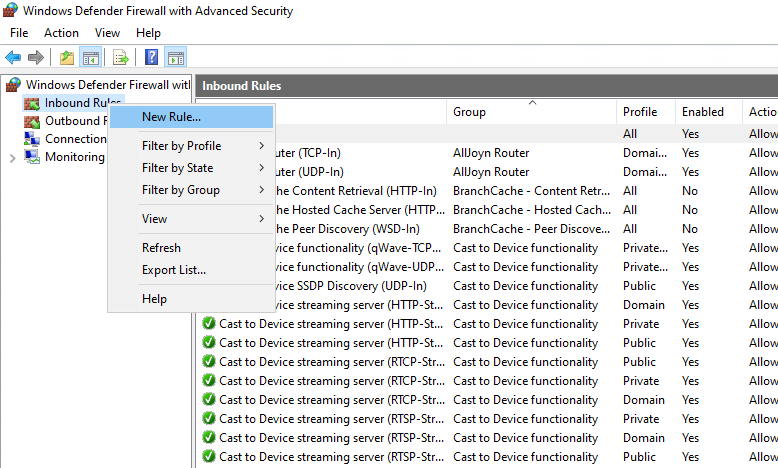Sort by the Group column header
The width and height of the screenshot is (778, 468).
(531, 112)
